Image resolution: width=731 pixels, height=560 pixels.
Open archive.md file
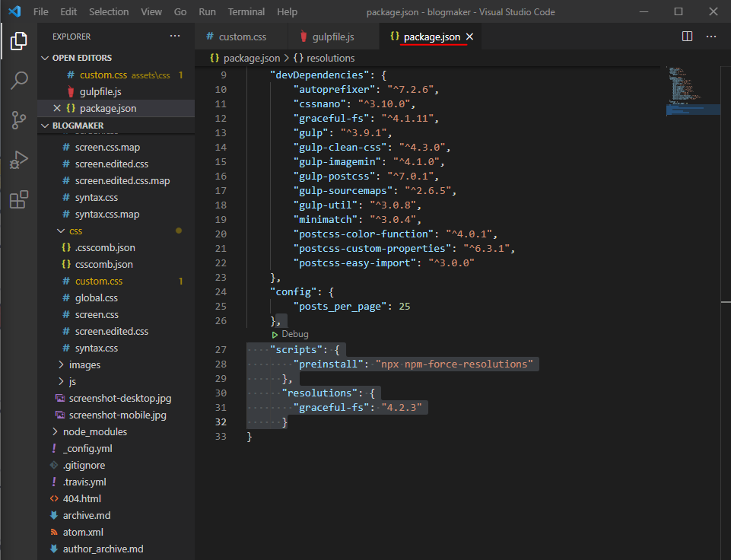click(116, 516)
